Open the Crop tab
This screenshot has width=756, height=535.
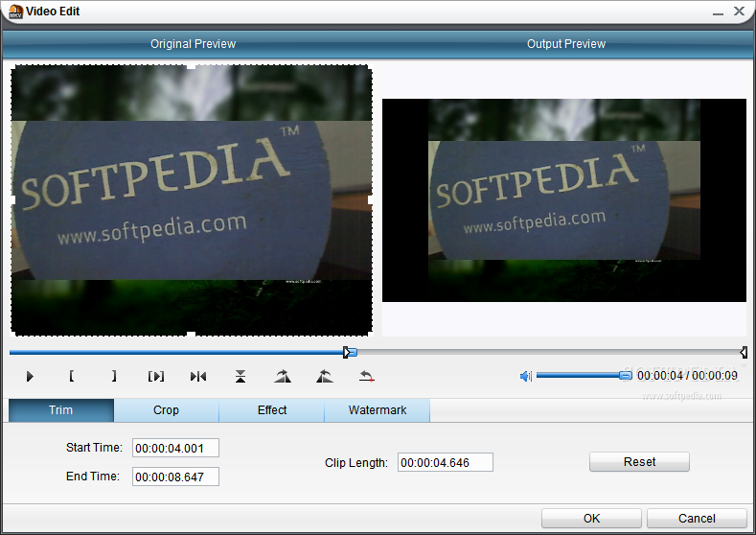point(167,410)
